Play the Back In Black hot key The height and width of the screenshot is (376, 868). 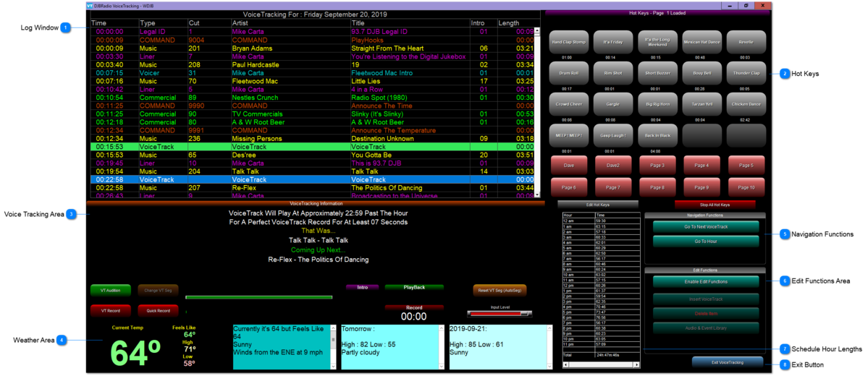(657, 135)
